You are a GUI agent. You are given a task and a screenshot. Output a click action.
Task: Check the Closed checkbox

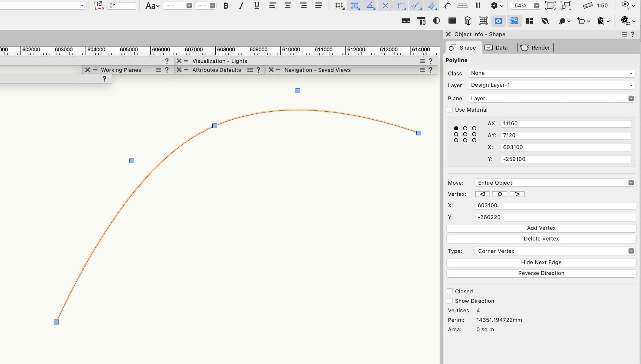[450, 291]
